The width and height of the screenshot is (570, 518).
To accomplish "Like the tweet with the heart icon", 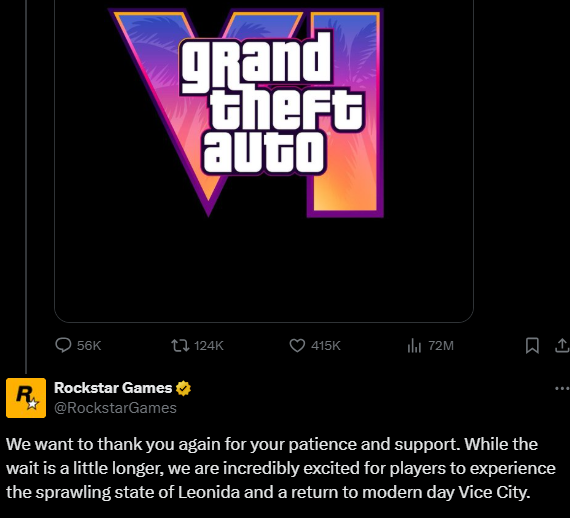I will (x=297, y=345).
